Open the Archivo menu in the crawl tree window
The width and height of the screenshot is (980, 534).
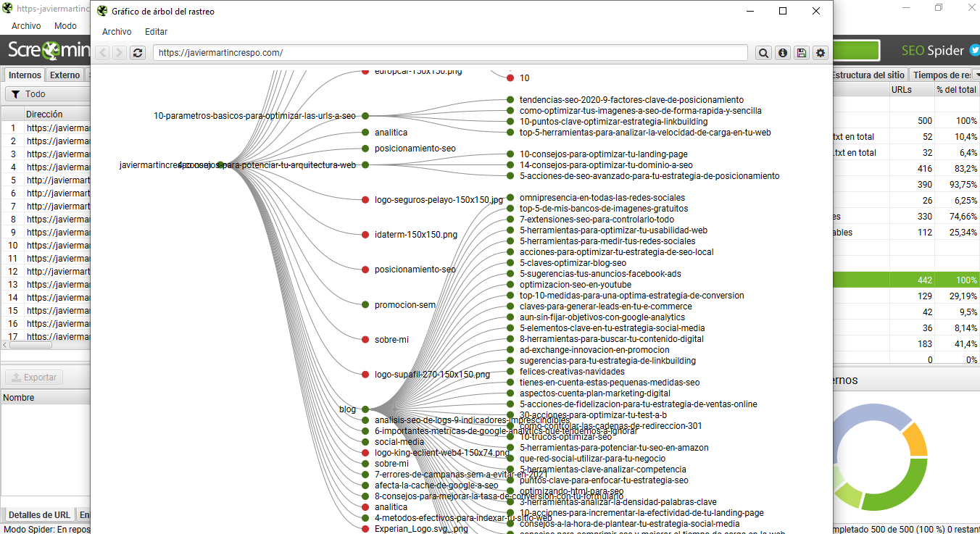pyautogui.click(x=117, y=32)
